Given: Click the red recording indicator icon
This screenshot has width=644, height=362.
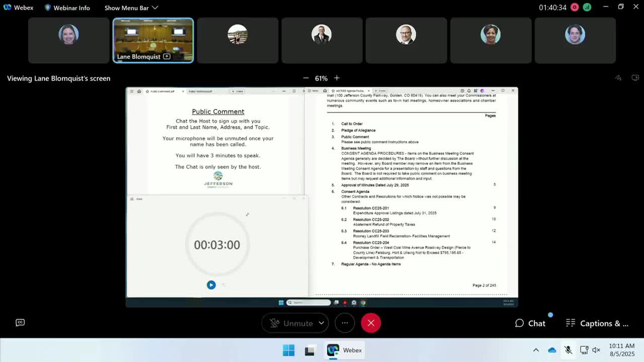Looking at the screenshot, I should click(574, 8).
